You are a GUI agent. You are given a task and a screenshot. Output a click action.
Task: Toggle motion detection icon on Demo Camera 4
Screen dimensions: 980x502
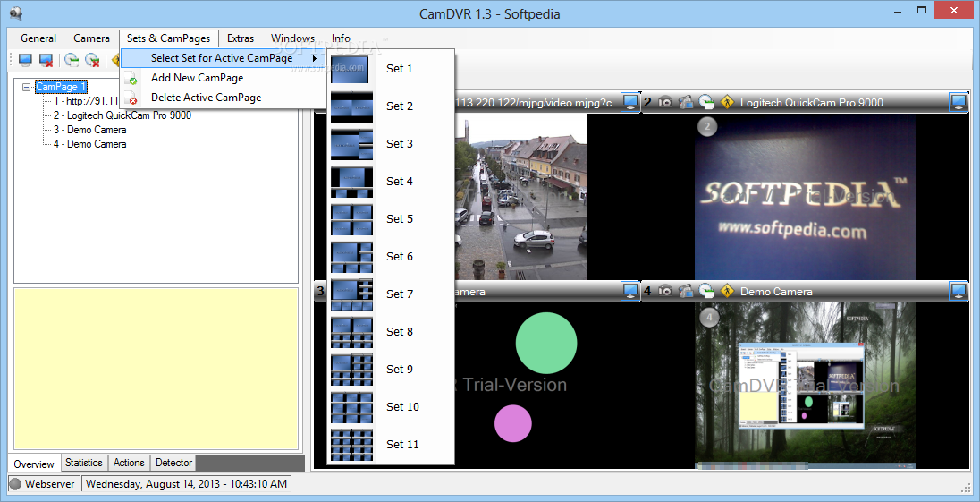coord(727,291)
